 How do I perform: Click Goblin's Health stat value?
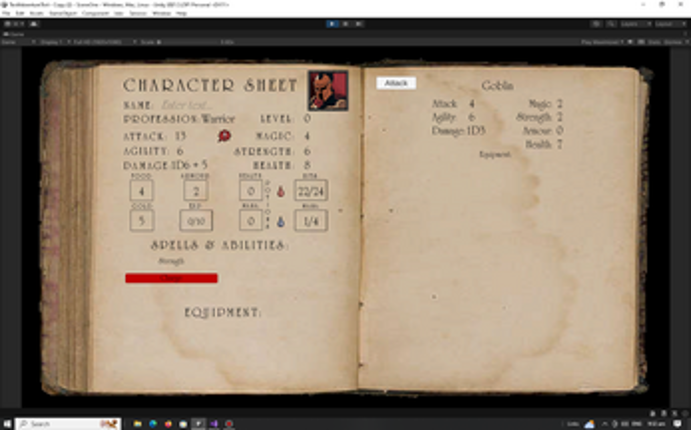[559, 144]
